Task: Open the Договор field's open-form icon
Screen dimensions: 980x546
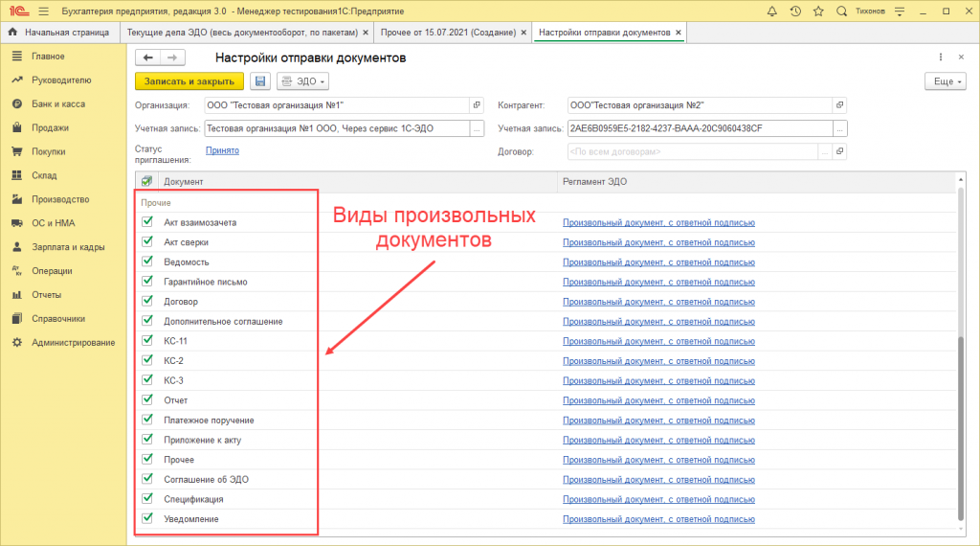Action: (x=840, y=151)
